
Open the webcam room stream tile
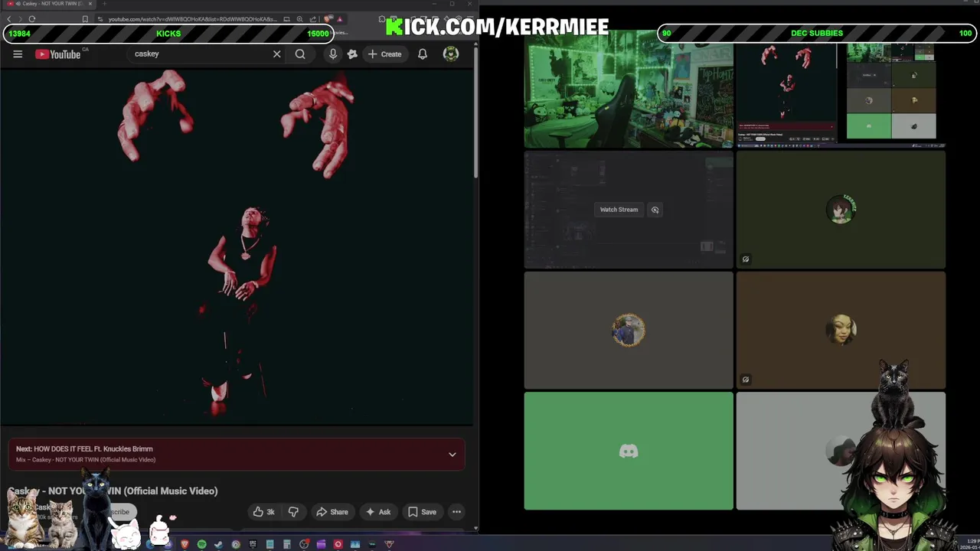629,90
